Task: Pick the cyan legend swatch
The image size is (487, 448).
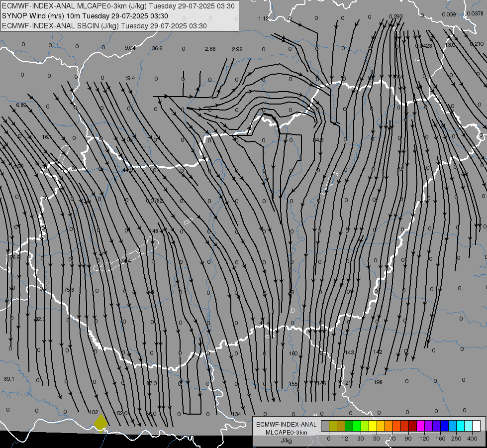Action: [460, 426]
